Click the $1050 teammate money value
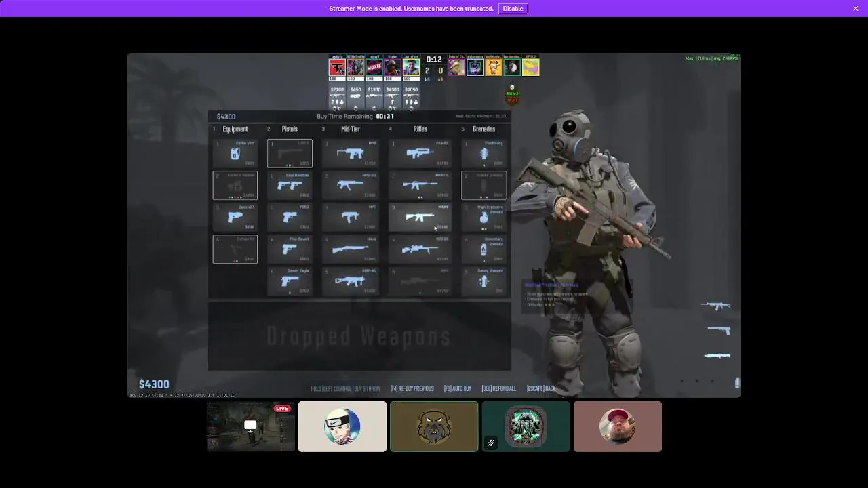Screen dimensions: 868x488 [x=411, y=89]
